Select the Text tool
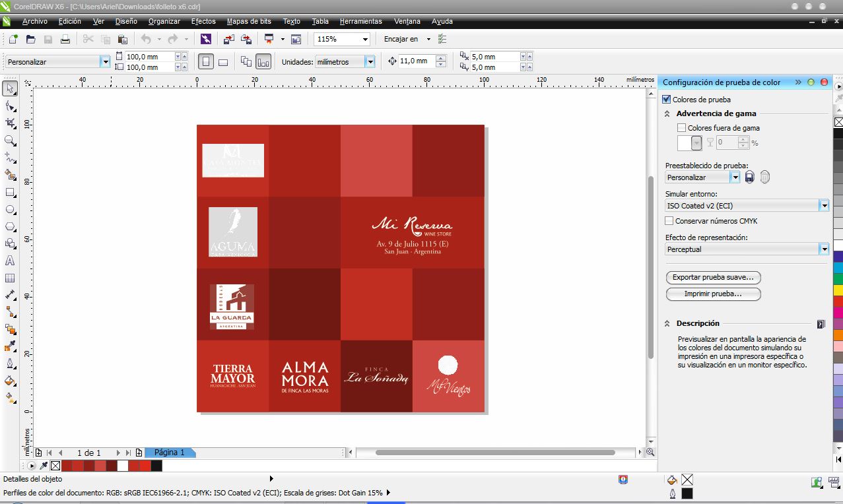The width and height of the screenshot is (843, 504). (x=10, y=261)
